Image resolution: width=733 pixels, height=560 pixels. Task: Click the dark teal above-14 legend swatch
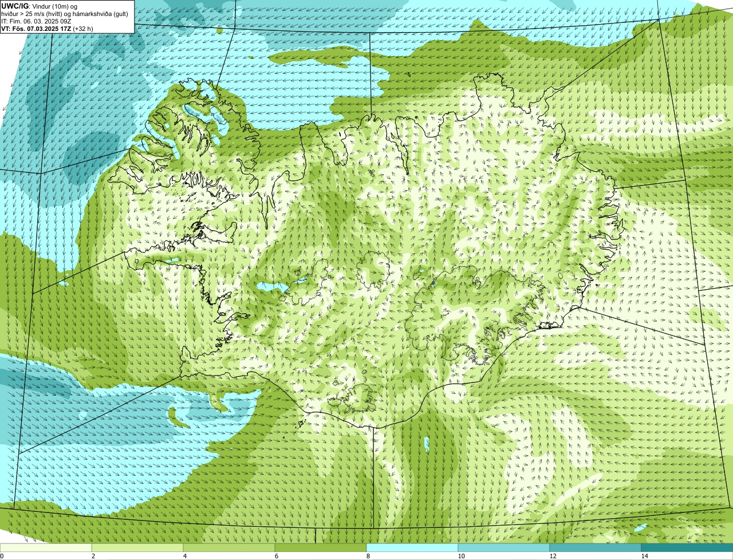coord(687,547)
